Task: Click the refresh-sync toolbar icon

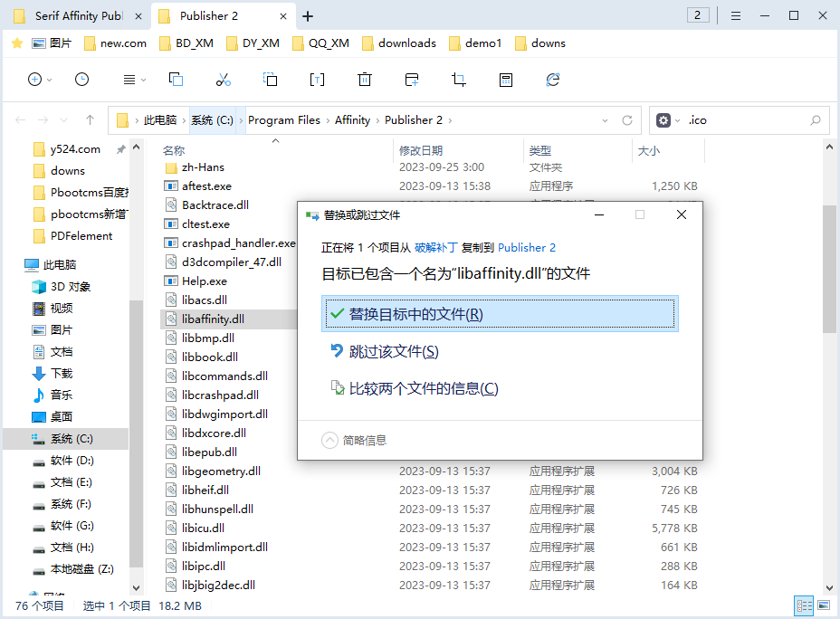Action: point(553,80)
